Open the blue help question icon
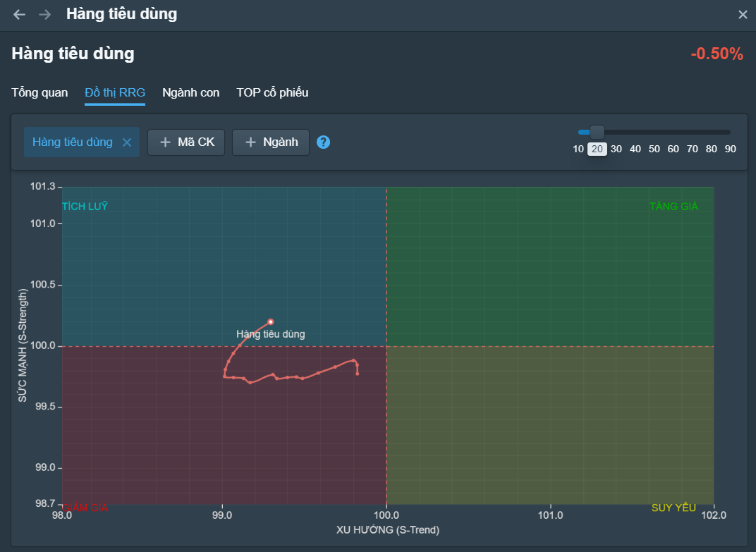The height and width of the screenshot is (552, 756). [x=323, y=142]
